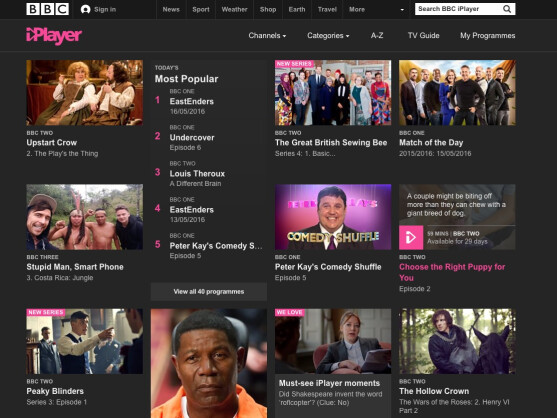Open the Travel menu item
Screen dimensions: 557x418
pyautogui.click(x=327, y=10)
